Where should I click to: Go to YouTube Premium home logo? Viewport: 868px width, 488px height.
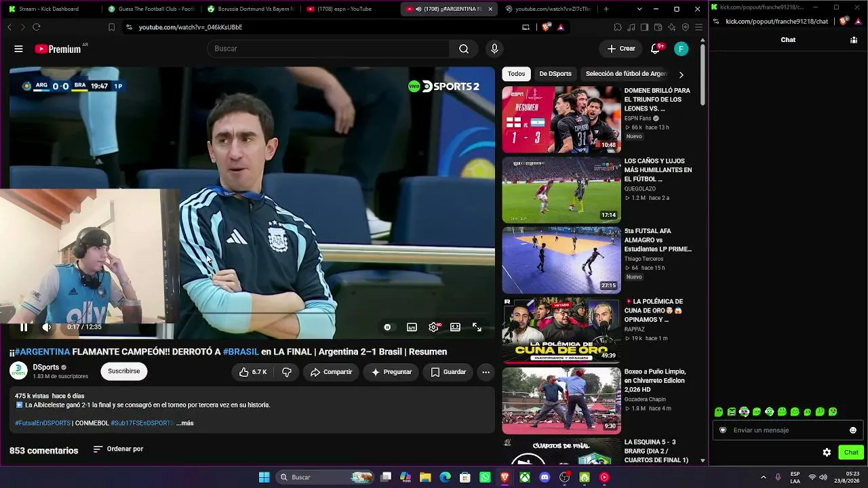tap(58, 49)
